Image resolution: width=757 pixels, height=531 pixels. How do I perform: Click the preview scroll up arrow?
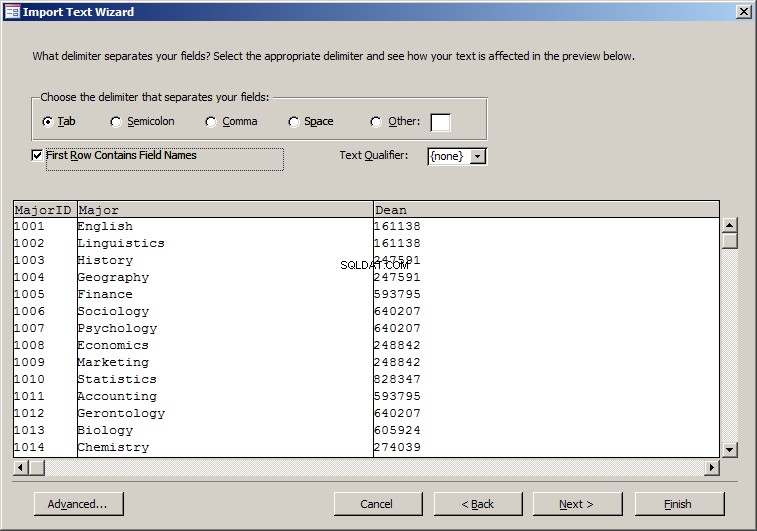[729, 225]
